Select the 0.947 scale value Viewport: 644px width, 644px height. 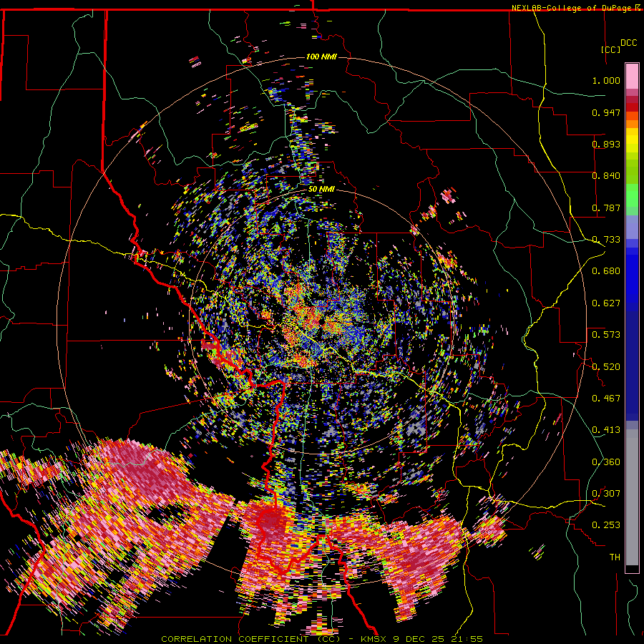click(606, 112)
